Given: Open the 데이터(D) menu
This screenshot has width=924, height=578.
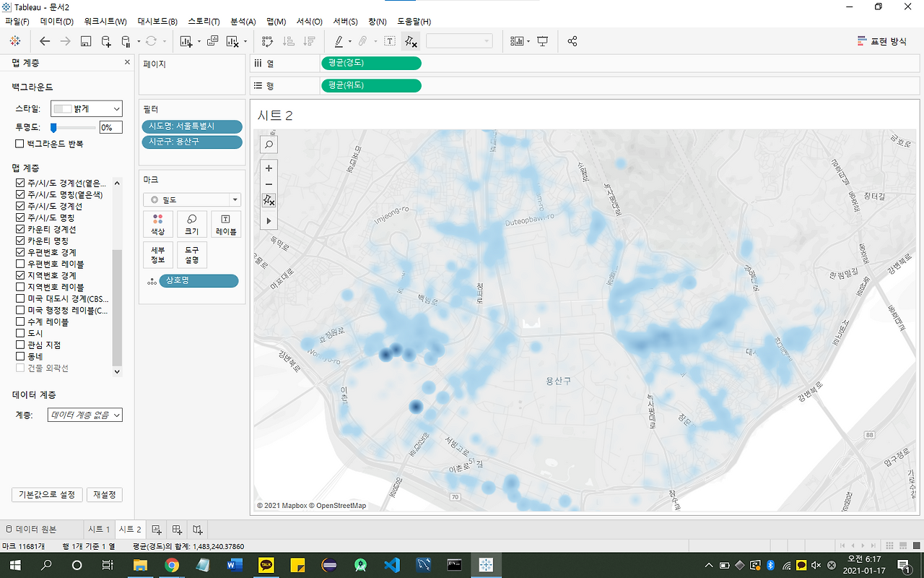Looking at the screenshot, I should tap(56, 22).
